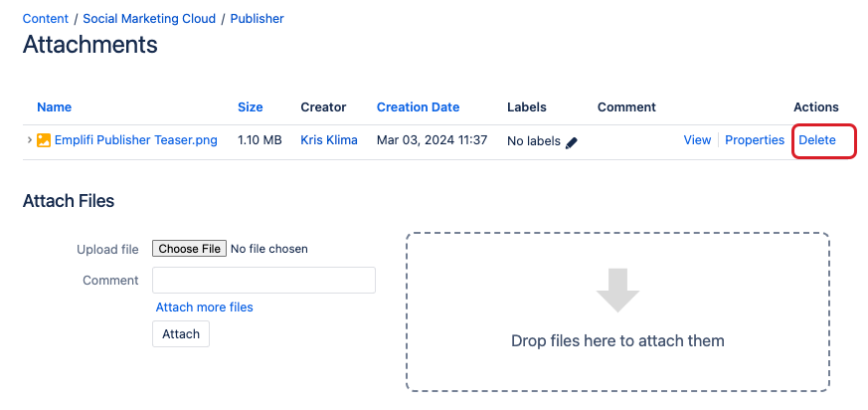
Task: Click the No labels text
Action: [534, 141]
